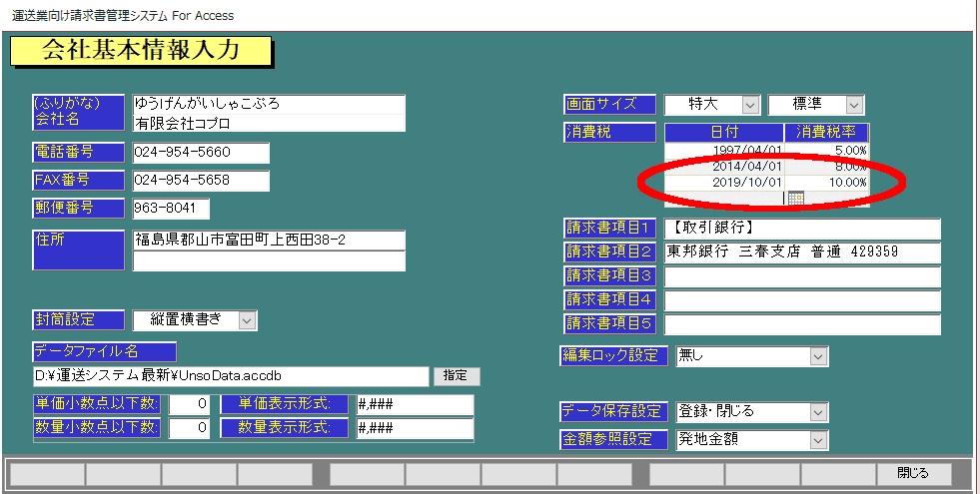Edit the ふりがな company name field
The height and width of the screenshot is (494, 980).
pos(269,104)
